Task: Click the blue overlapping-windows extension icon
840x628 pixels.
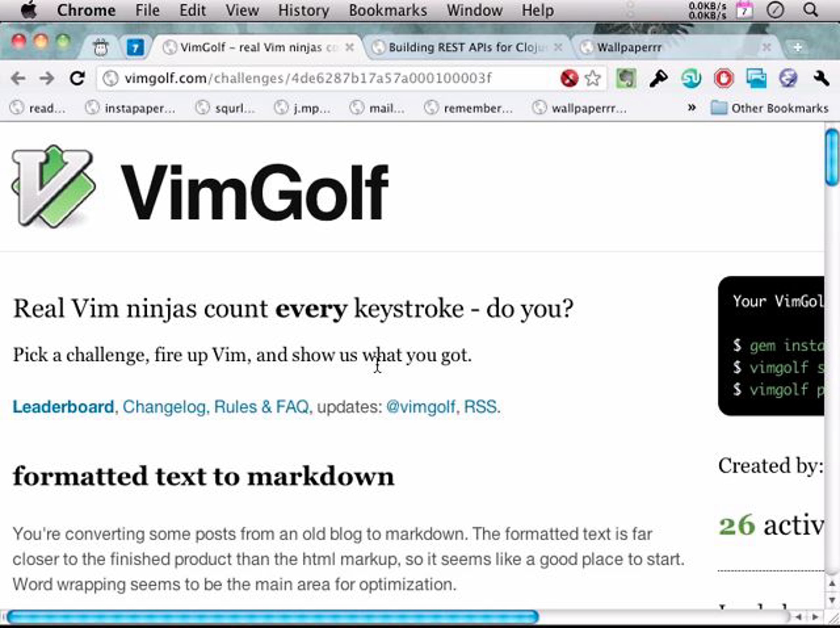Action: coord(756,78)
